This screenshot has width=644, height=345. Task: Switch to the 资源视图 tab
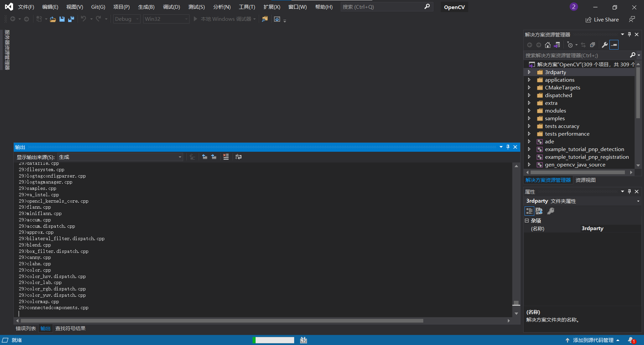pos(586,180)
